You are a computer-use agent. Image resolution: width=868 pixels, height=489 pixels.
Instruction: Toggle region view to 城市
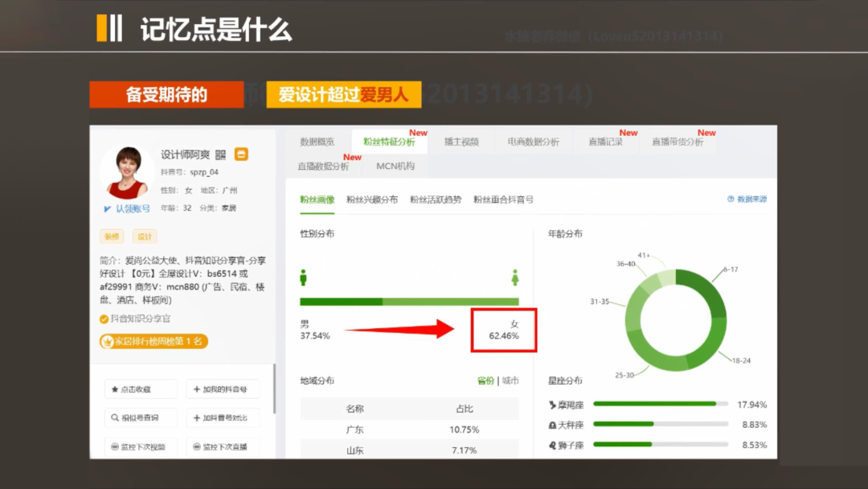(x=510, y=380)
